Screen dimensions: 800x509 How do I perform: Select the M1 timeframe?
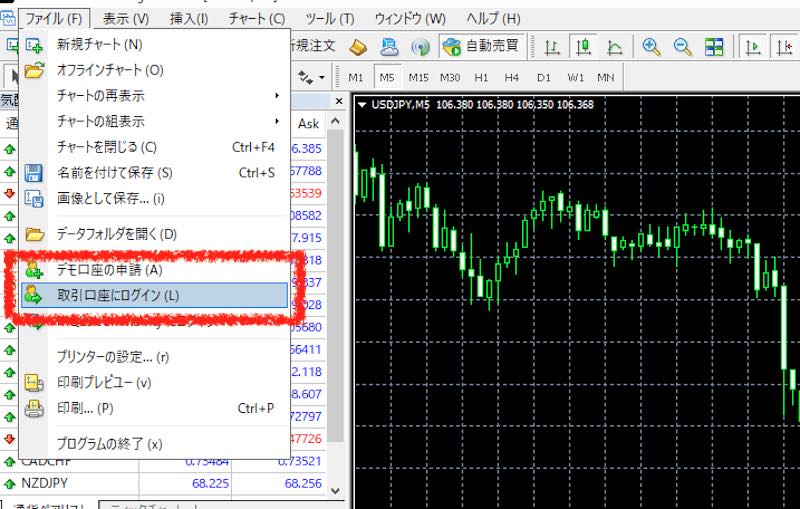[x=356, y=78]
